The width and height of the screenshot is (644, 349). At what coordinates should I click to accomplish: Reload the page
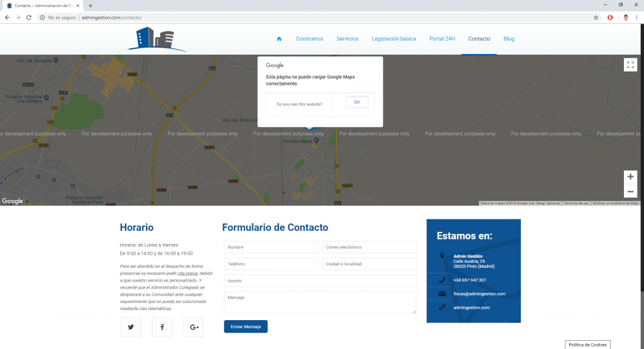click(29, 18)
